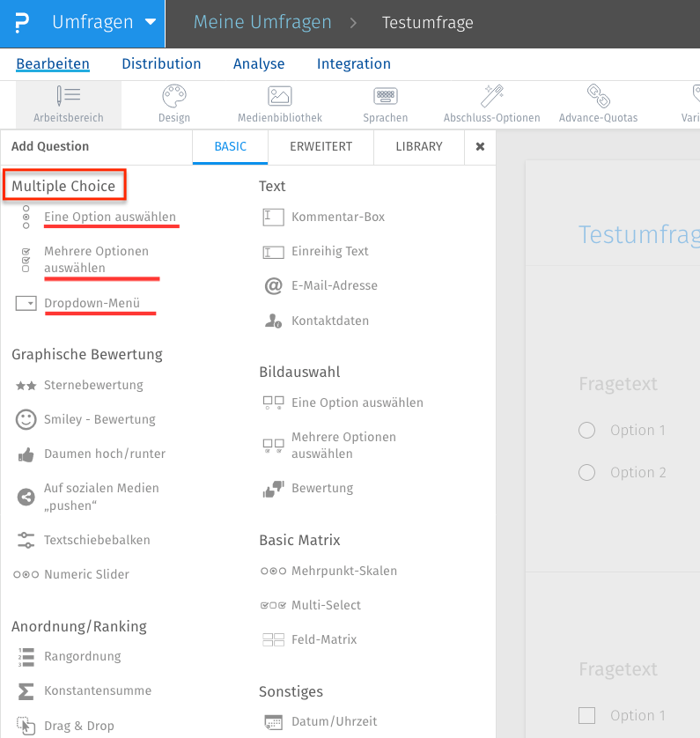This screenshot has width=700, height=738.
Task: Open the Analyse menu item
Action: (x=259, y=63)
